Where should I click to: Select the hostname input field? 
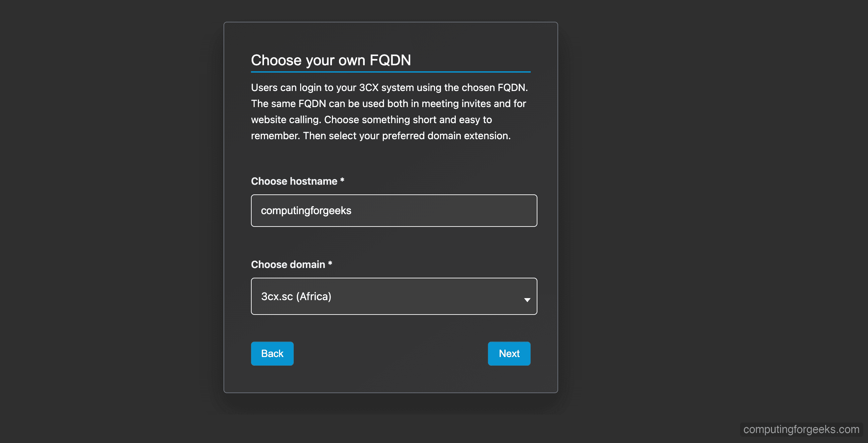[394, 210]
